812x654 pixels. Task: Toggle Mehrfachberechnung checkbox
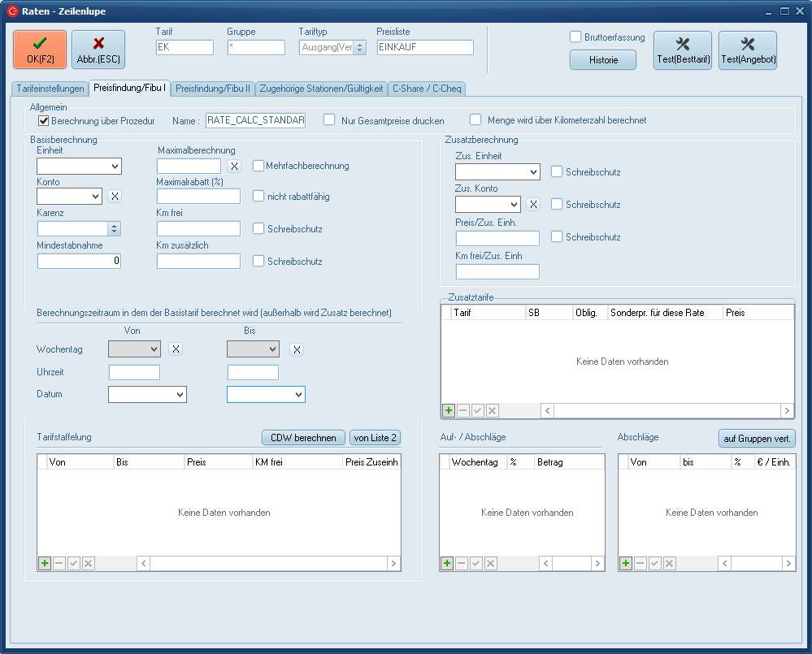coord(258,166)
